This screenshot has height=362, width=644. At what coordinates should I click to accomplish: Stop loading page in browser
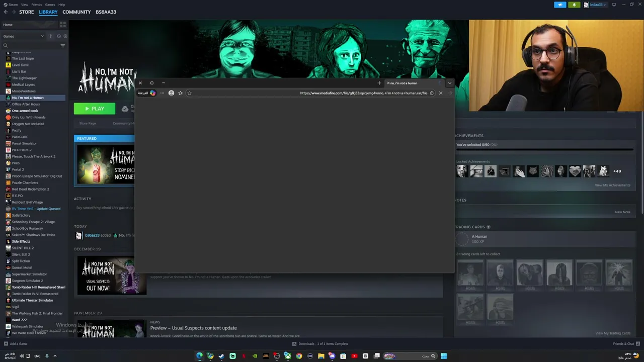pos(441,93)
